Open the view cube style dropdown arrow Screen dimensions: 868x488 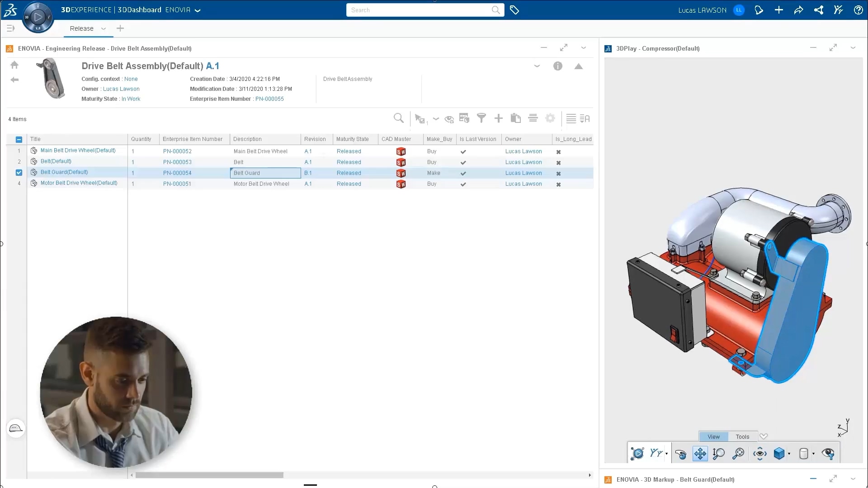pos(789,454)
